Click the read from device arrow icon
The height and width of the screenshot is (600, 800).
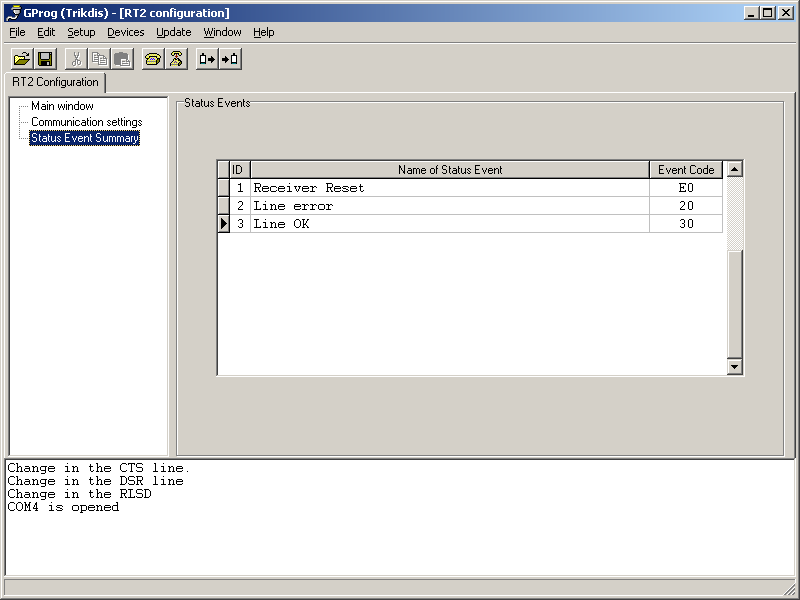coord(207,59)
